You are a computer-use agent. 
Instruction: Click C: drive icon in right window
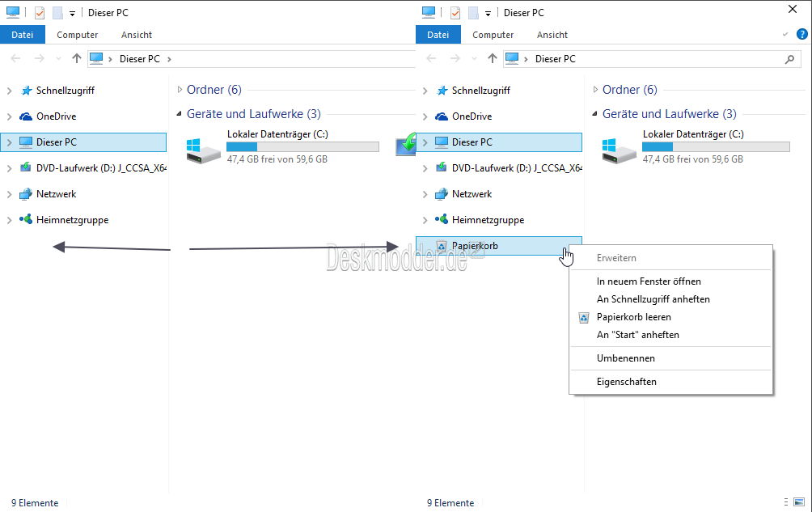(x=620, y=150)
